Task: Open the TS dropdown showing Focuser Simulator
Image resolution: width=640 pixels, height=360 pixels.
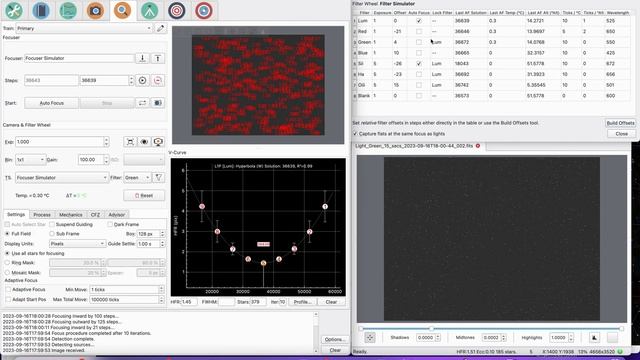Action: pos(62,178)
